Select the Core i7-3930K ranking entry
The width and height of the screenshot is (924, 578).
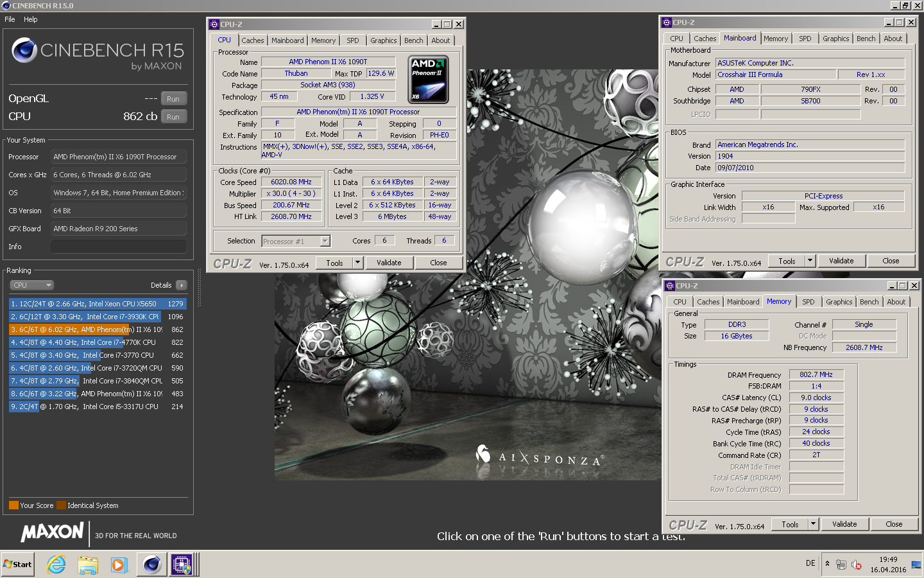point(98,317)
